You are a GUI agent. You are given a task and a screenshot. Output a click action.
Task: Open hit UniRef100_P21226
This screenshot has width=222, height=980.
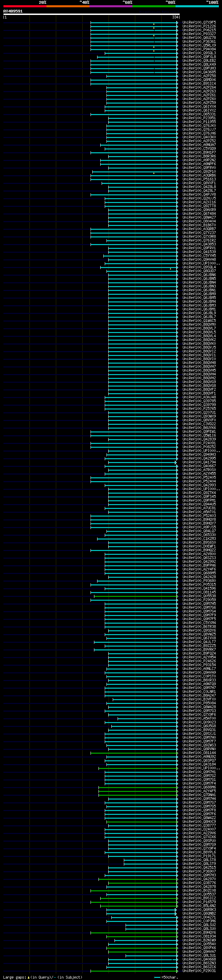coord(199,27)
